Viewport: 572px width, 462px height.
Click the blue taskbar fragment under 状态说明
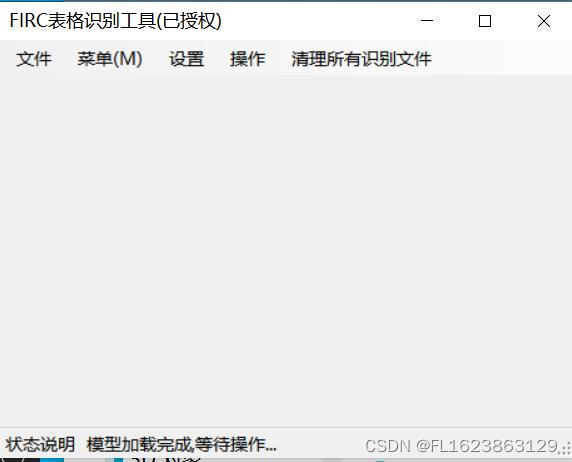pos(52,459)
